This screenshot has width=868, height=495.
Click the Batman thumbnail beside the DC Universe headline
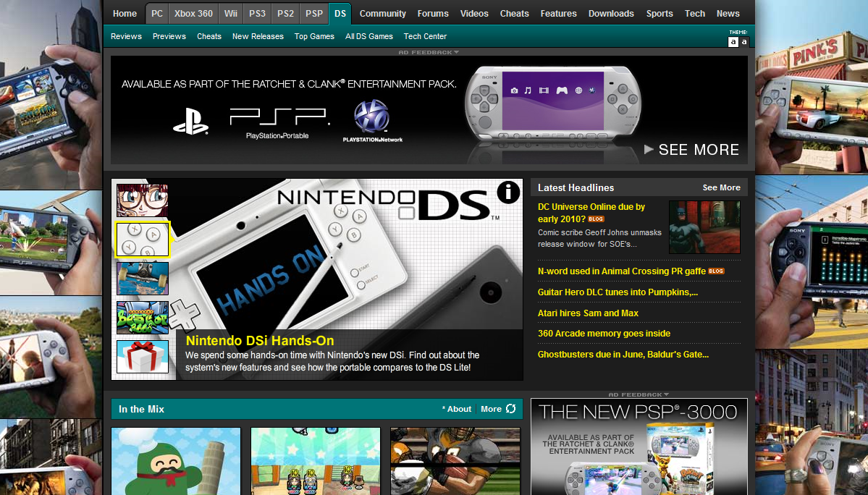click(x=704, y=227)
